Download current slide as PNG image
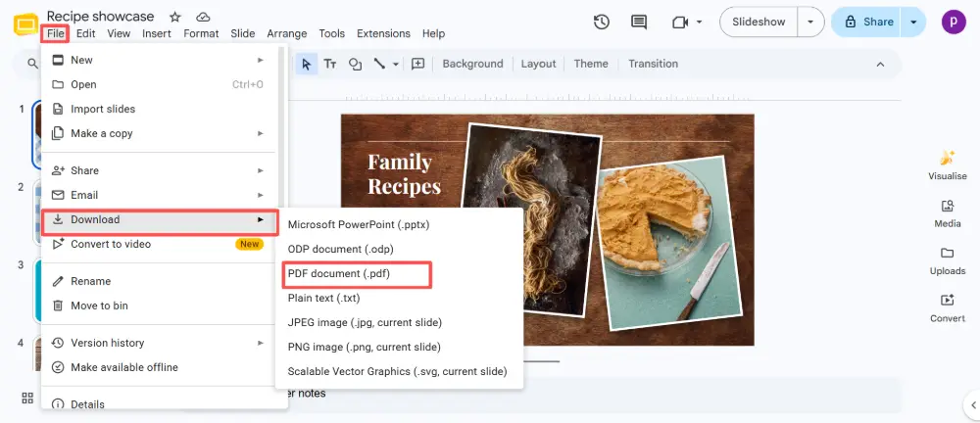 399,347
